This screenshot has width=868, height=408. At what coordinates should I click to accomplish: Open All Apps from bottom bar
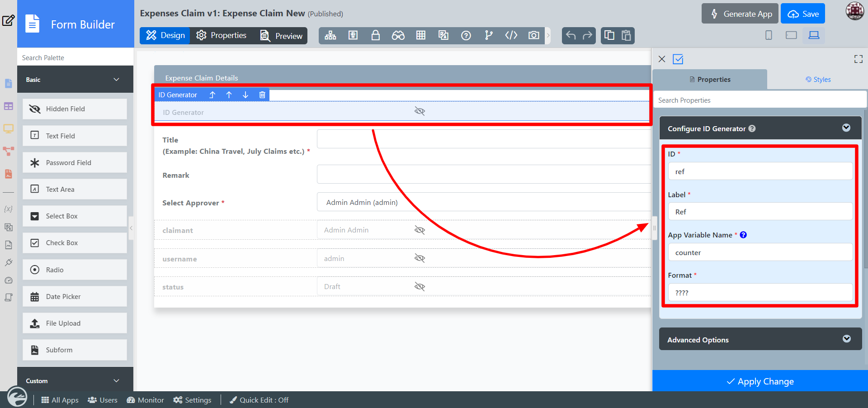[60, 400]
